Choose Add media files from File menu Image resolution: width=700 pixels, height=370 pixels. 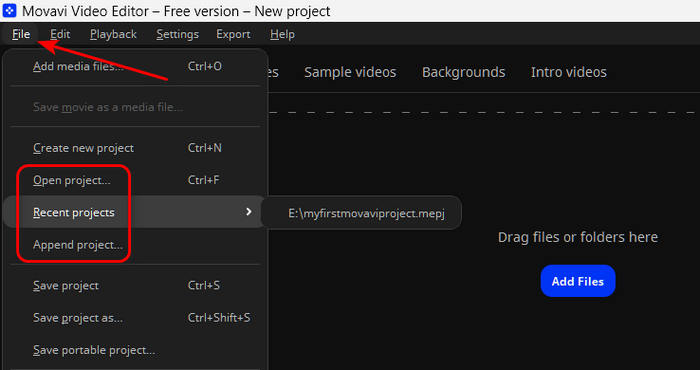tap(135, 67)
